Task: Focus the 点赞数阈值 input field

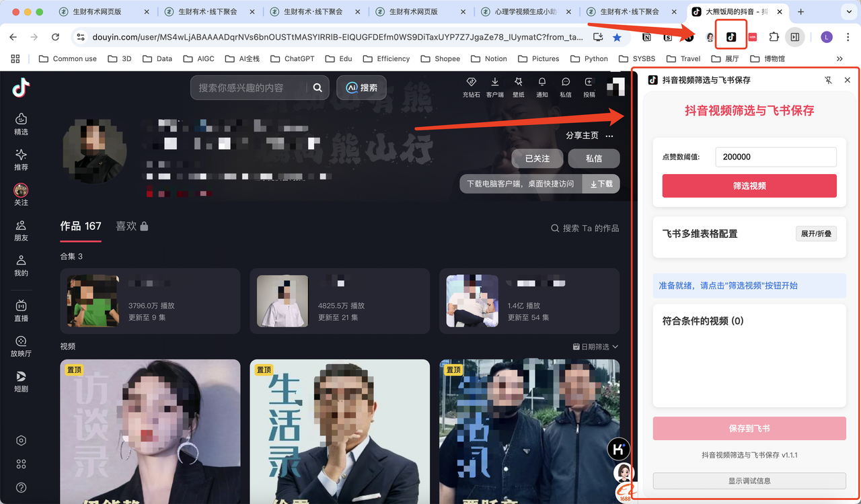Action: pyautogui.click(x=776, y=157)
